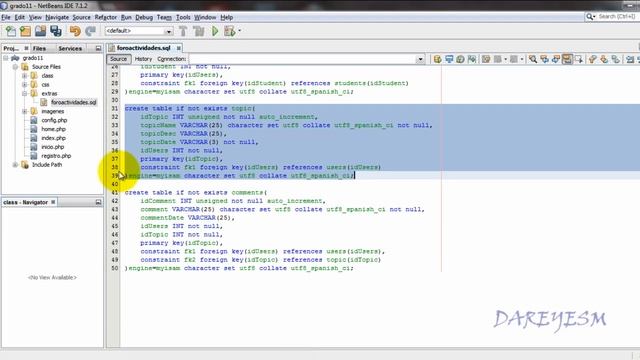
Task: Click the Run Statement icon in editor toolbar
Action: [449, 59]
